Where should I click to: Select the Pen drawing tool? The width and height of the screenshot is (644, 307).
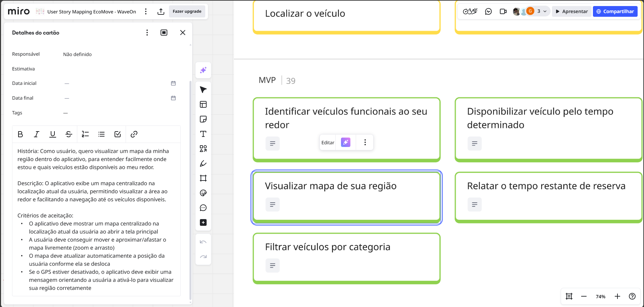[203, 163]
